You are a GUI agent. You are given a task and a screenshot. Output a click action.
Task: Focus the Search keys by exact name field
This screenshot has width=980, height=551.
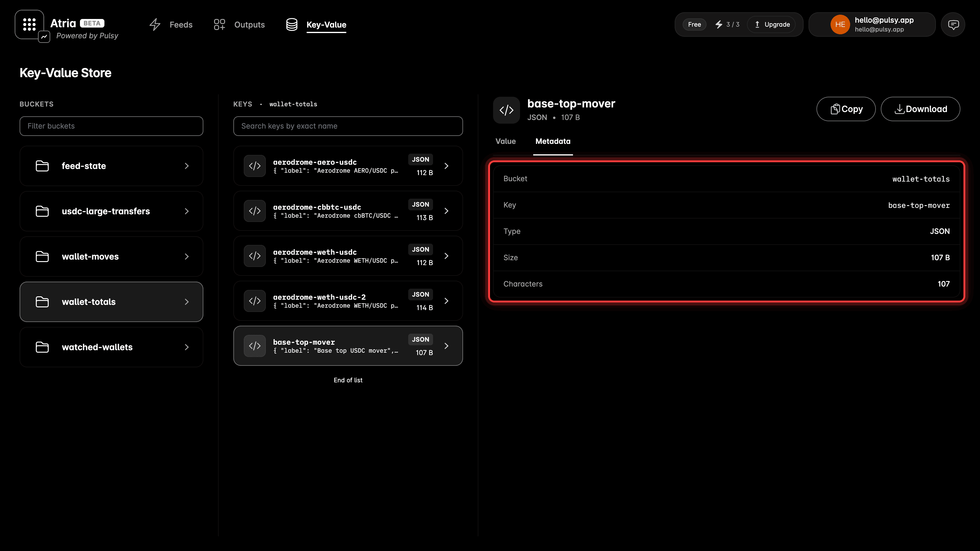click(348, 126)
